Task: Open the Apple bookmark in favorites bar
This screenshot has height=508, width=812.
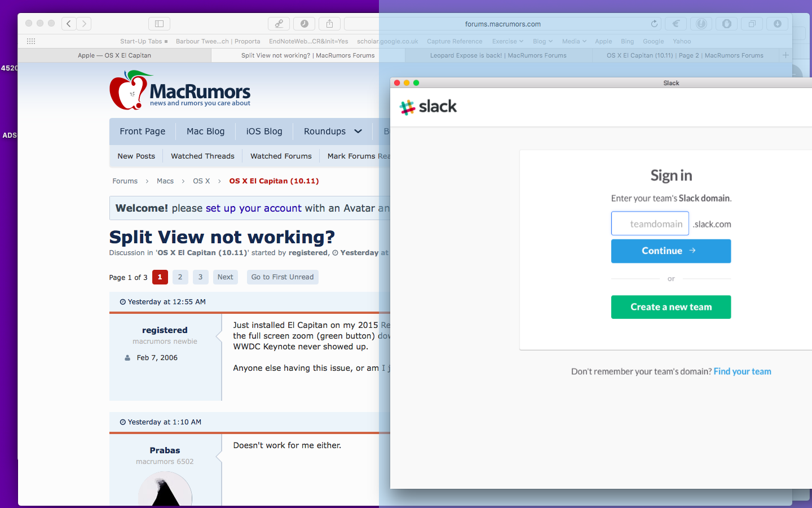Action: 603,41
